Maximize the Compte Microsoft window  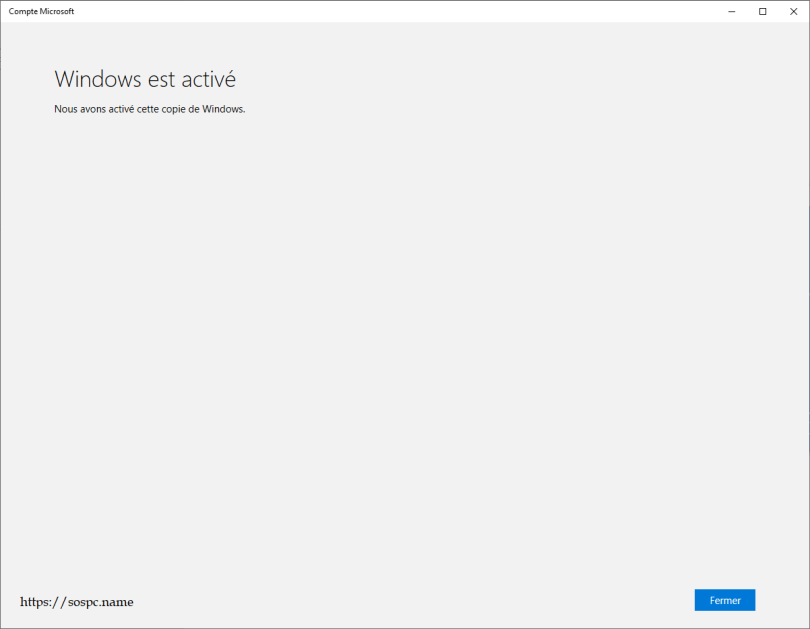(x=762, y=11)
